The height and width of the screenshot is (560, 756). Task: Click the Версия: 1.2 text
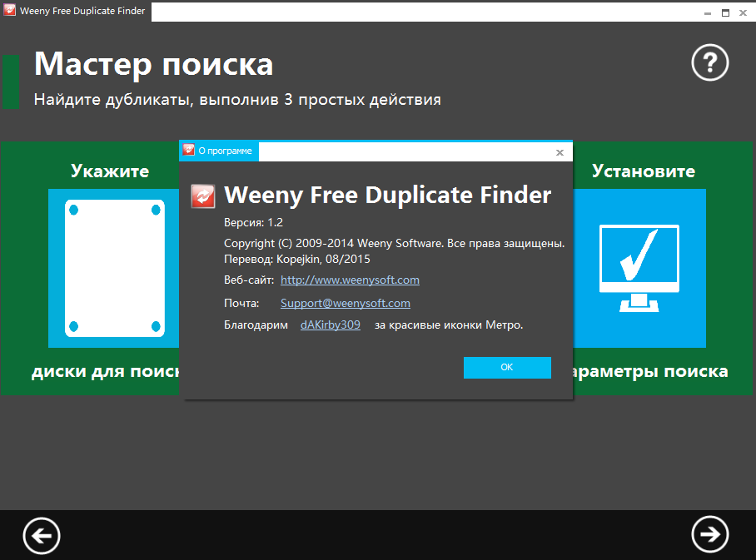[x=254, y=223]
